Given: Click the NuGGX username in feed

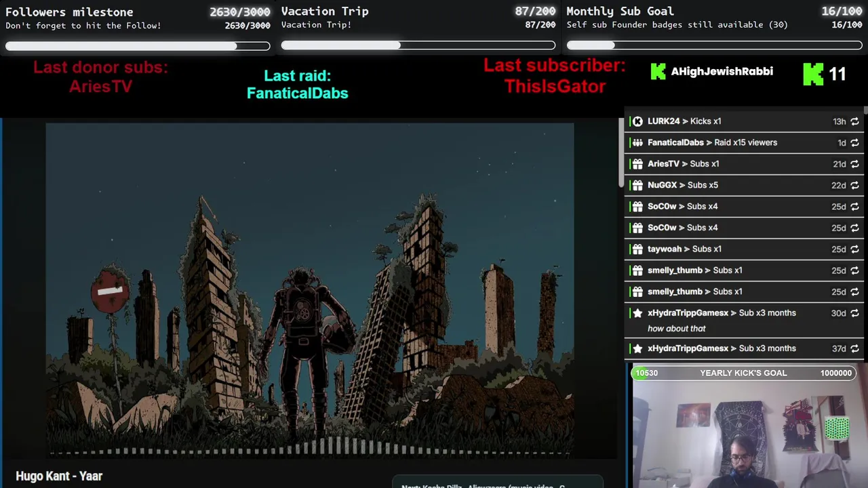Looking at the screenshot, I should 663,185.
